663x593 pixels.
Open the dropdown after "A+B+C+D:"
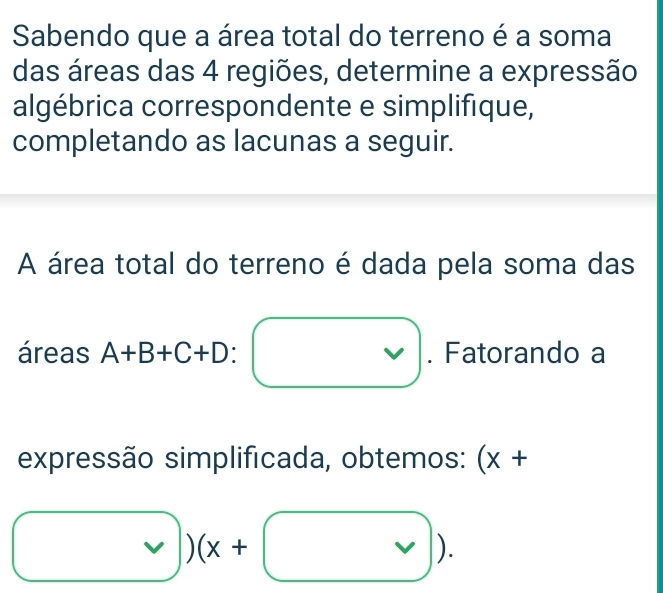[x=335, y=353]
